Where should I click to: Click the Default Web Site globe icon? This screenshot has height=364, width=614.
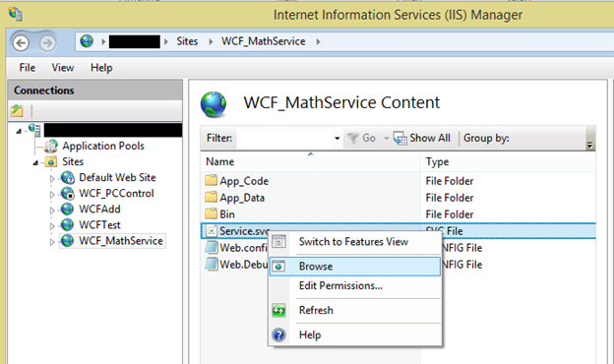(x=67, y=178)
